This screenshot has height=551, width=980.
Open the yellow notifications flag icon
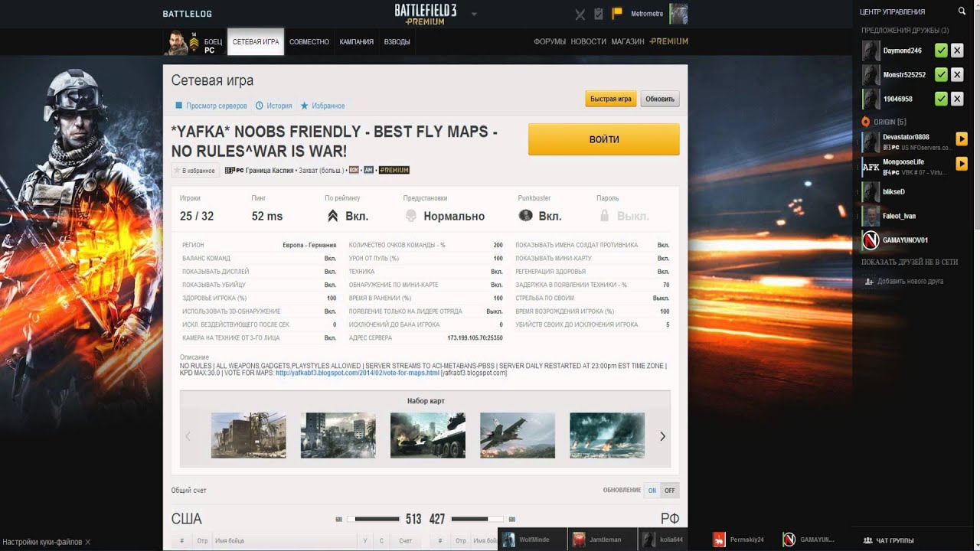tap(617, 13)
